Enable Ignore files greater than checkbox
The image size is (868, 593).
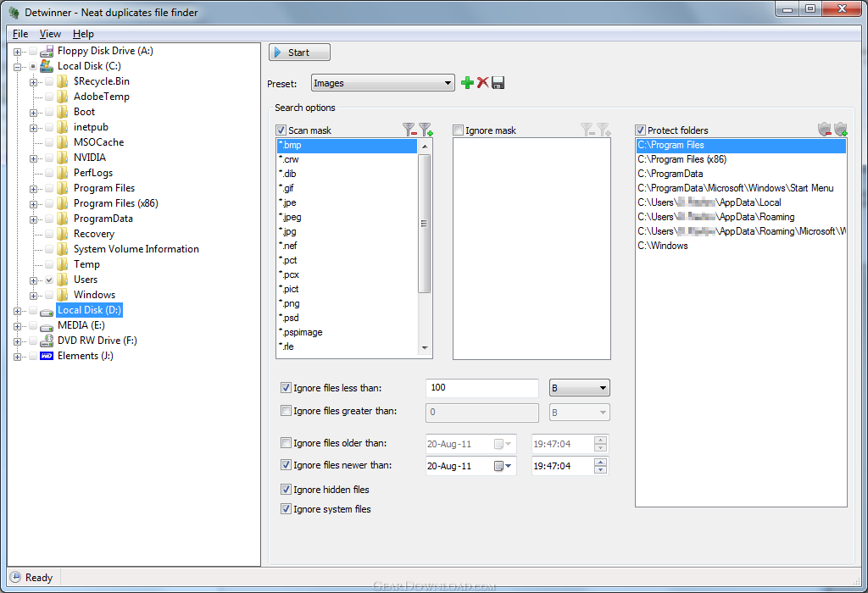click(286, 411)
